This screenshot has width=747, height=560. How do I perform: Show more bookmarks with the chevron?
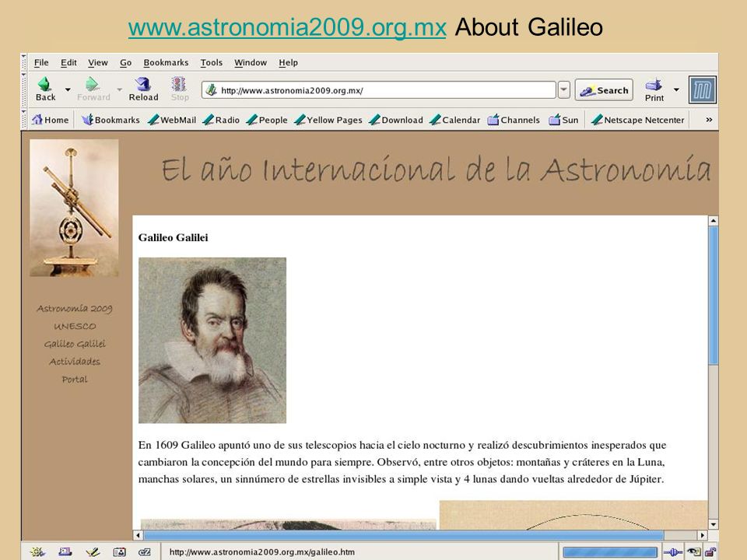709,120
